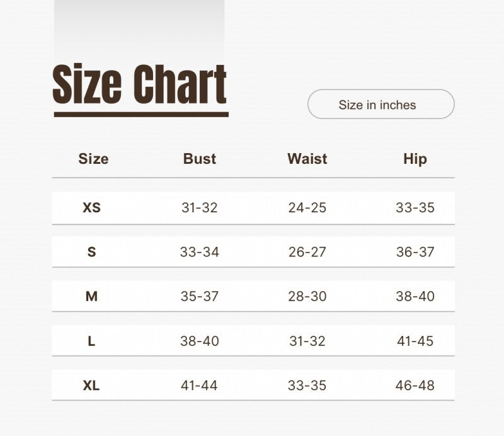
Task: Select XL waist value 33-35
Action: pos(307,386)
